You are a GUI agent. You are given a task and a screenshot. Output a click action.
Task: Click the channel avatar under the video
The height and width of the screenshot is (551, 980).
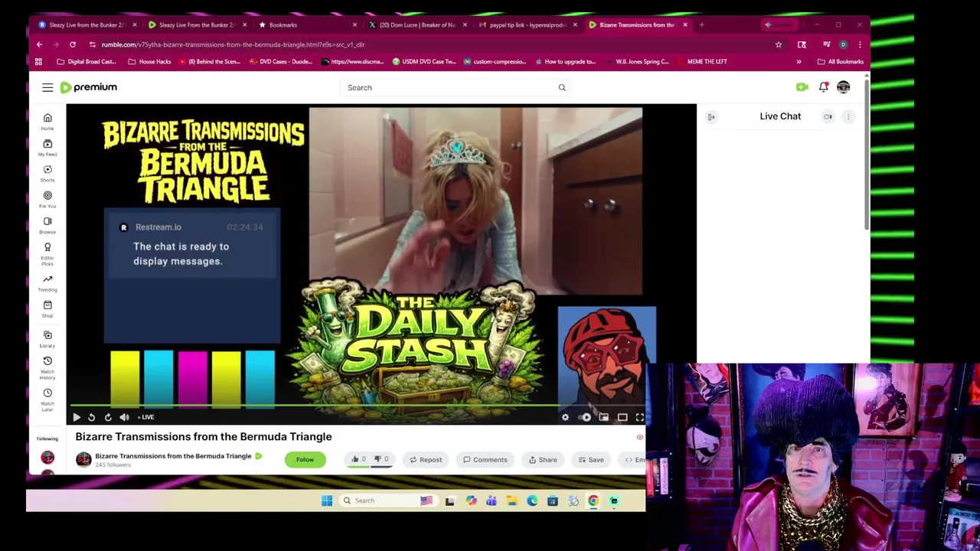[83, 459]
